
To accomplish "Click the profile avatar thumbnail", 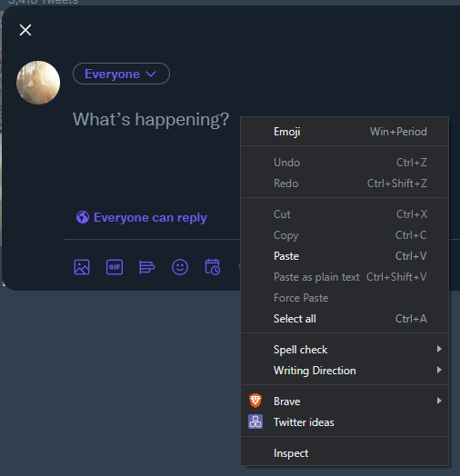I will click(x=38, y=83).
